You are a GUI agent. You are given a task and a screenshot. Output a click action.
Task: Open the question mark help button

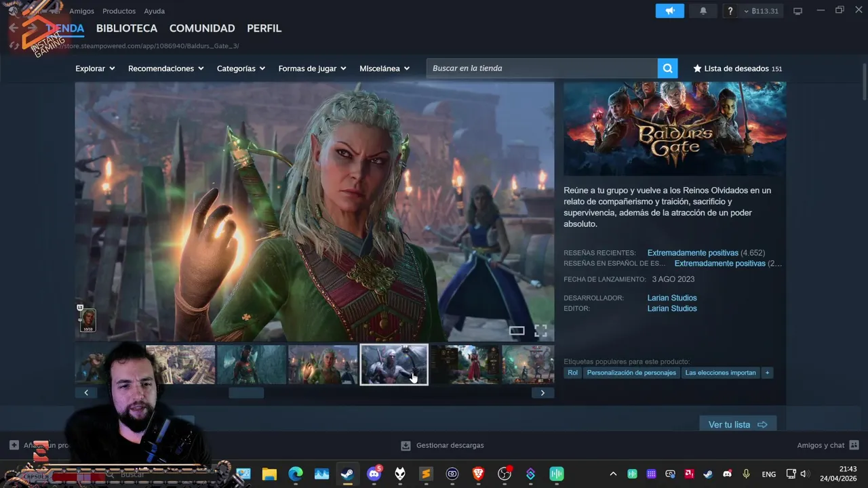pyautogui.click(x=730, y=11)
